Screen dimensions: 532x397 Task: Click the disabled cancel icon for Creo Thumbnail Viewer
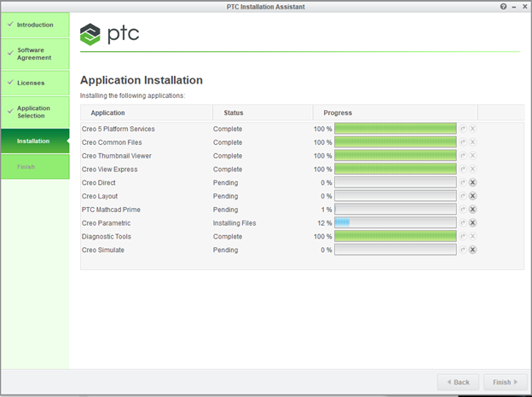[x=472, y=156]
